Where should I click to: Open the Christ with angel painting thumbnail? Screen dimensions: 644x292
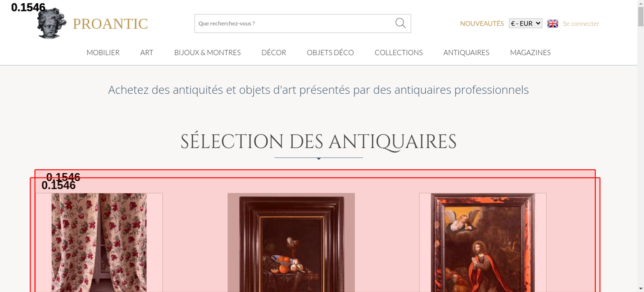tap(483, 242)
